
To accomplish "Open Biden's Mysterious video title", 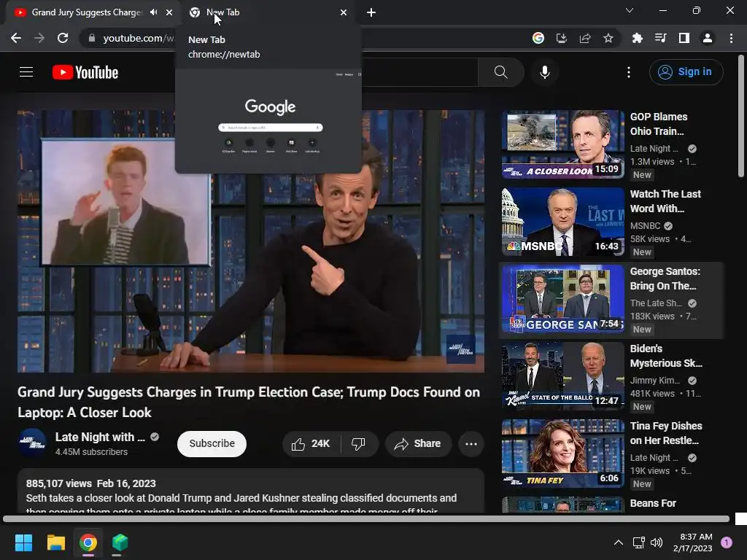I will click(x=666, y=356).
